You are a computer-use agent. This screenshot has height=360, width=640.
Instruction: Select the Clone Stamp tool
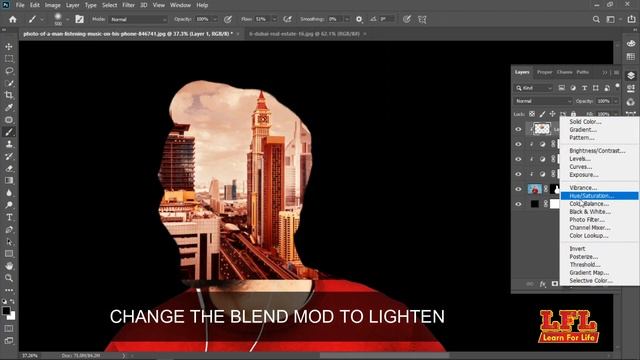coord(9,144)
